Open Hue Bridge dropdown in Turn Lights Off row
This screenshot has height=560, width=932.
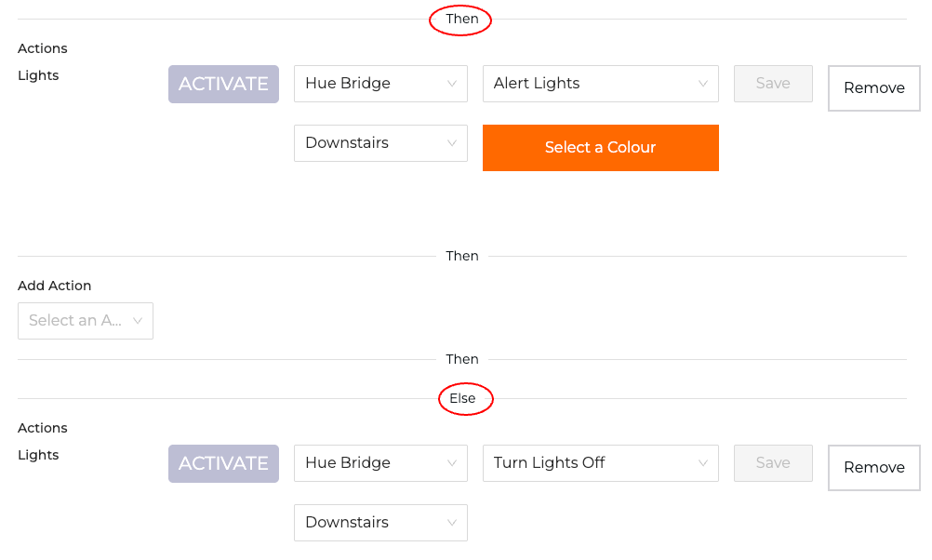point(380,463)
